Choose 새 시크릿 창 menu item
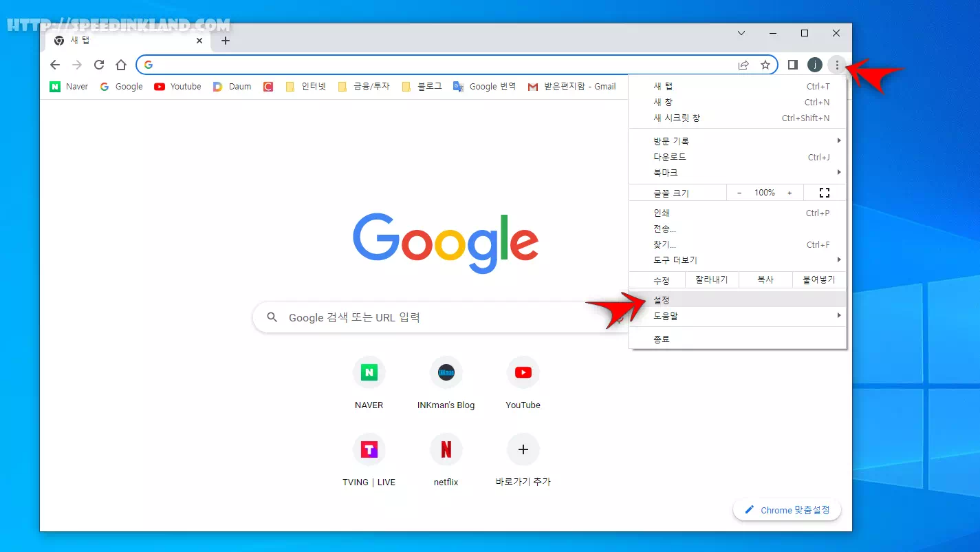The width and height of the screenshot is (980, 552). pos(677,118)
